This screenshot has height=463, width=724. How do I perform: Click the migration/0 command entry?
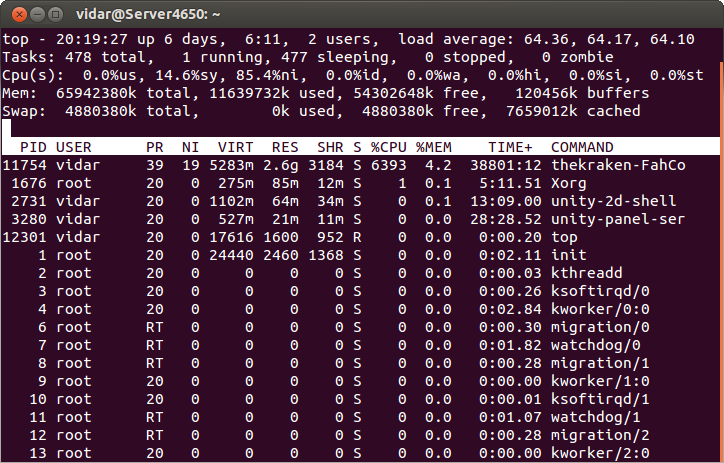tap(600, 327)
